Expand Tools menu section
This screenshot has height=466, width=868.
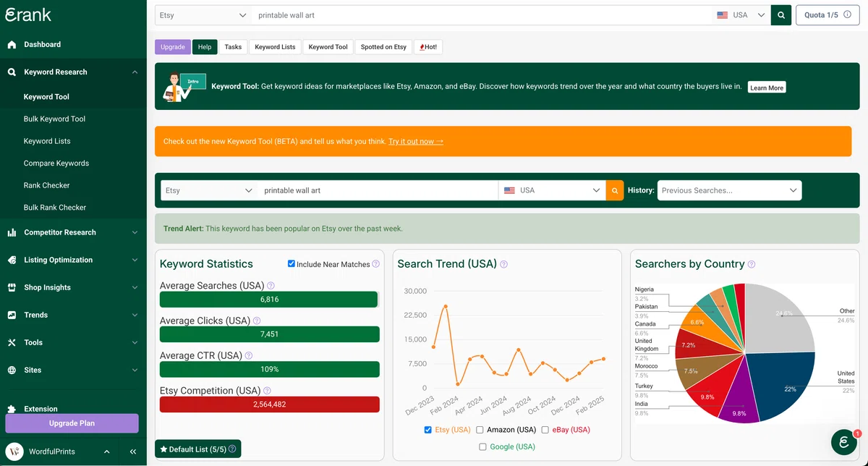tap(135, 342)
